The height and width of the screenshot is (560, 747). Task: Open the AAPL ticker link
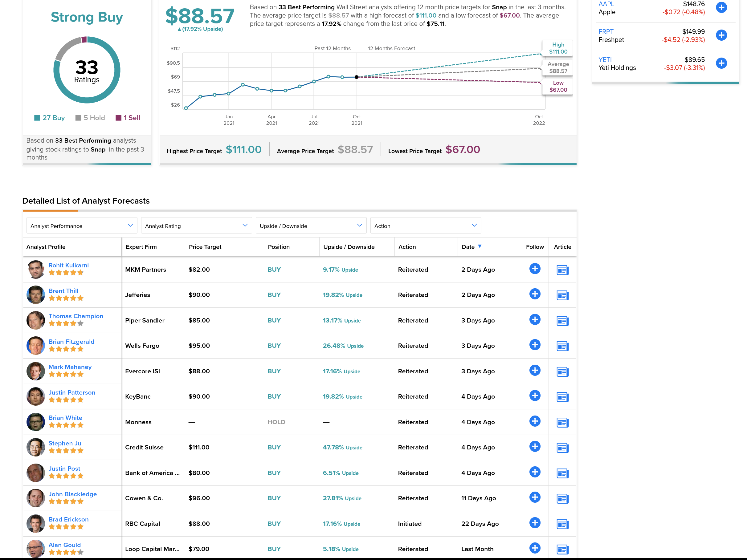tap(606, 4)
